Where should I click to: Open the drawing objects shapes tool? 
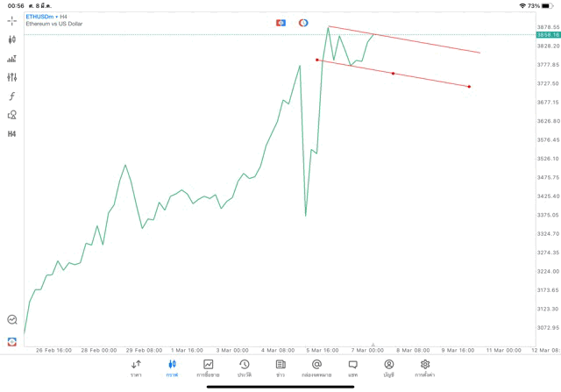[12, 115]
